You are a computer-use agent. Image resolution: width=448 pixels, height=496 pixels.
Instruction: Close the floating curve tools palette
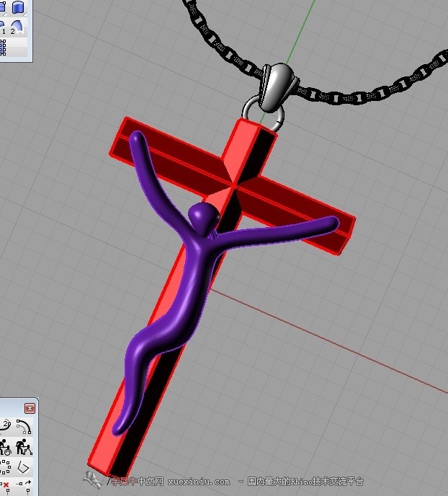click(x=30, y=408)
